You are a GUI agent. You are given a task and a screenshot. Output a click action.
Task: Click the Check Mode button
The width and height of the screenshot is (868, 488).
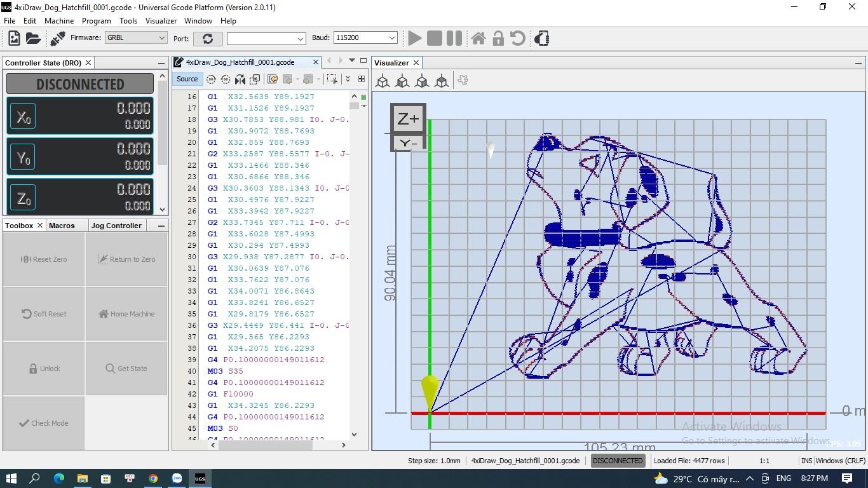pyautogui.click(x=44, y=423)
